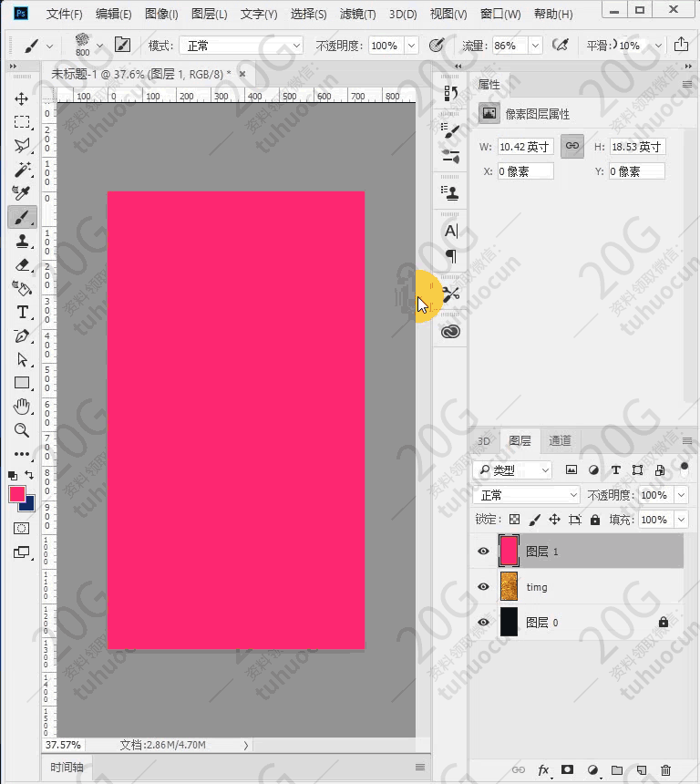Select the Pen tool
The image size is (700, 784).
tap(22, 335)
